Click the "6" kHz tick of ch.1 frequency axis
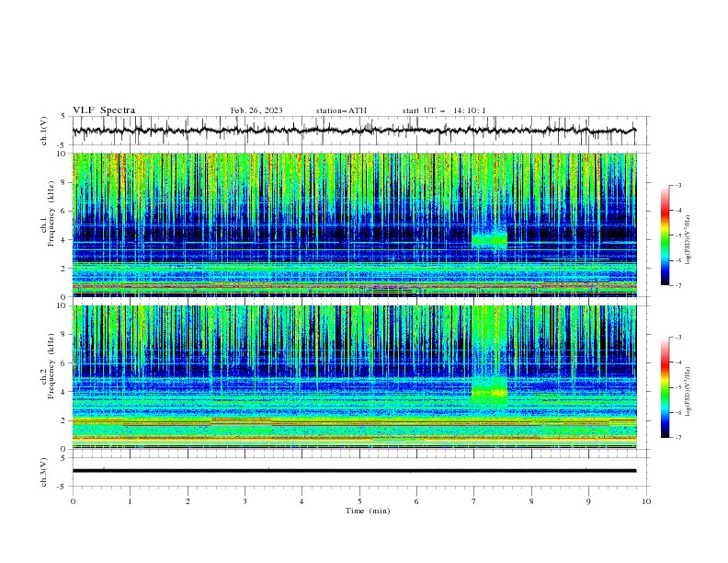The width and height of the screenshot is (728, 563). tap(63, 211)
